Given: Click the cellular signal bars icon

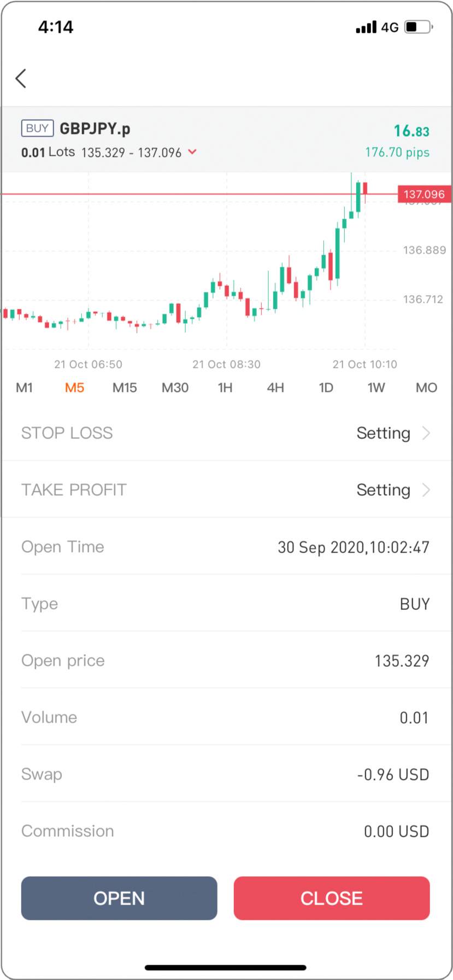Looking at the screenshot, I should tap(366, 27).
